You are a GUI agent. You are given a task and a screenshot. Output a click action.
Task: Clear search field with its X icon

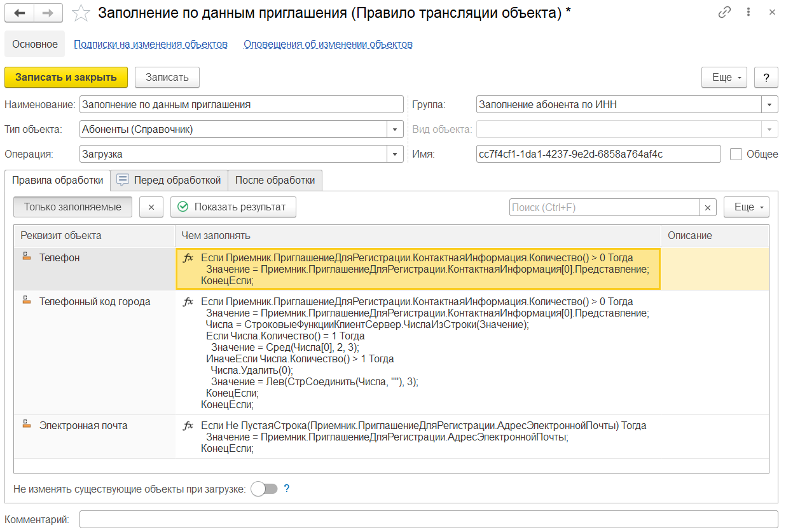(708, 207)
